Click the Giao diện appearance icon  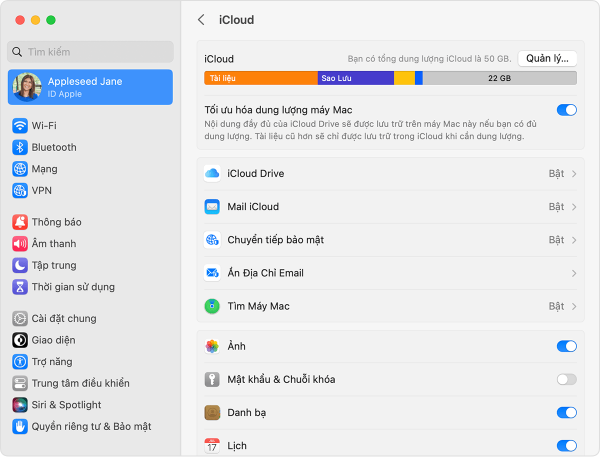(x=20, y=340)
